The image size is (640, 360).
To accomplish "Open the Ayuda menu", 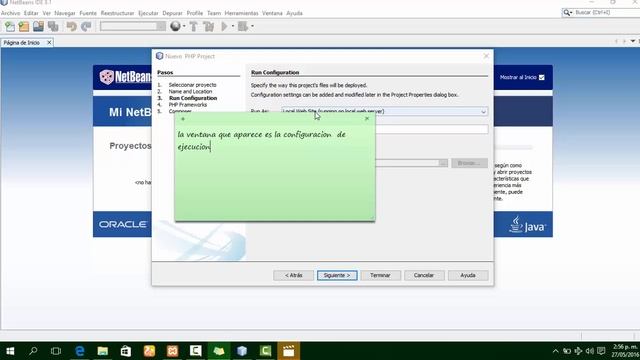I will [294, 13].
